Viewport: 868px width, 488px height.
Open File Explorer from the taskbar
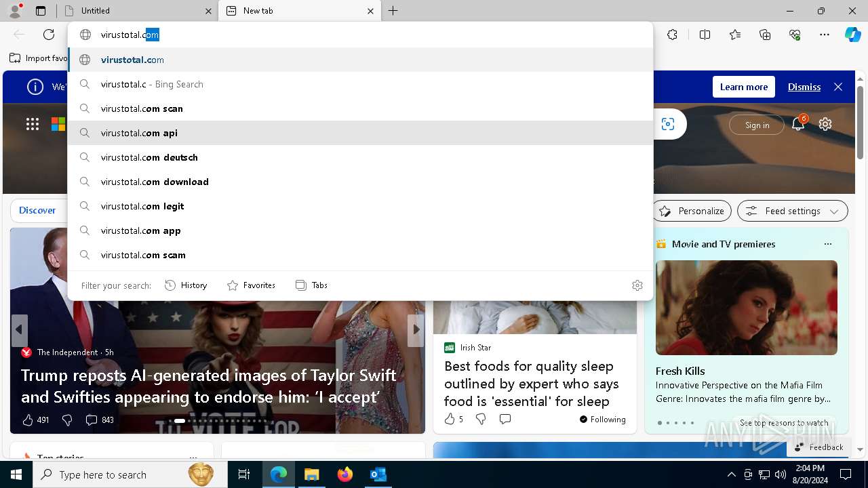tap(312, 474)
